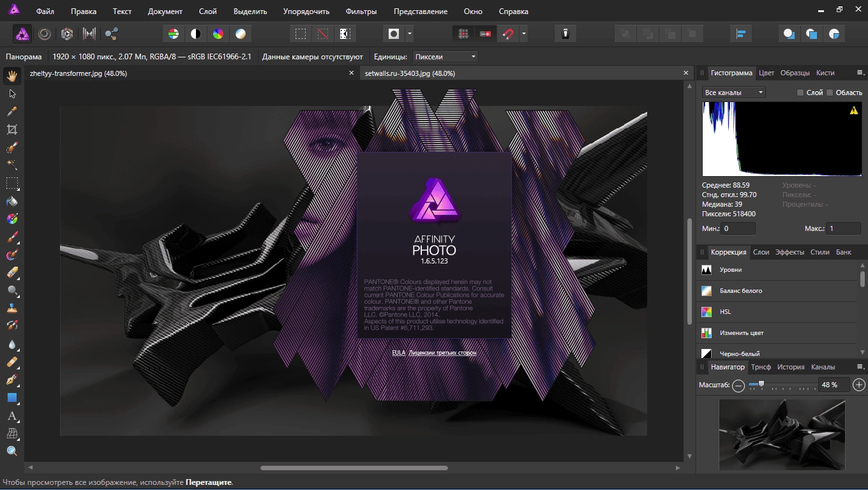This screenshot has width=868, height=490.
Task: Select the Crop tool
Action: point(12,130)
